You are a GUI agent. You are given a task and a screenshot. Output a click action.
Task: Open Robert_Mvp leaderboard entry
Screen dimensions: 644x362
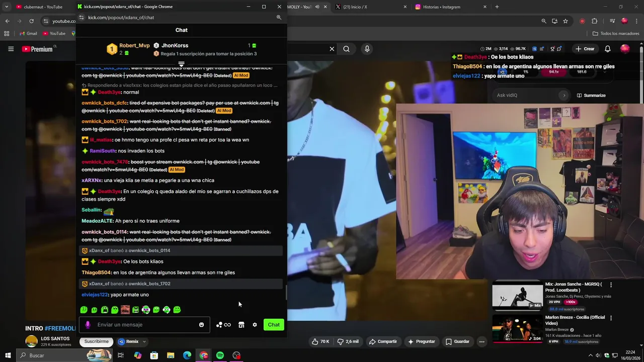[x=128, y=49]
